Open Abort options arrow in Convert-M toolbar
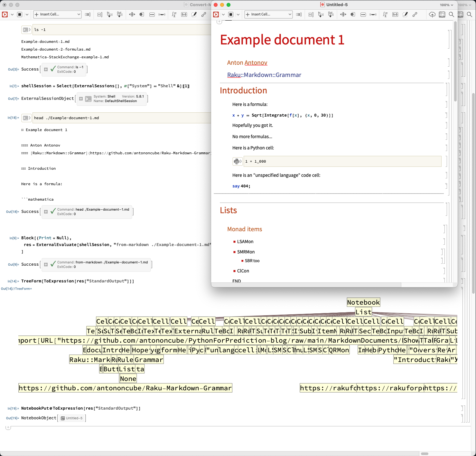The image size is (476, 456). click(x=27, y=14)
